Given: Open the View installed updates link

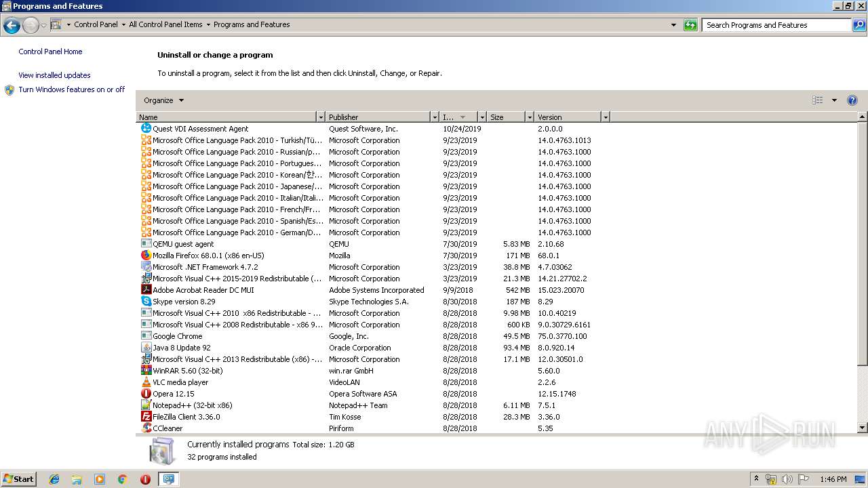Looking at the screenshot, I should click(54, 75).
